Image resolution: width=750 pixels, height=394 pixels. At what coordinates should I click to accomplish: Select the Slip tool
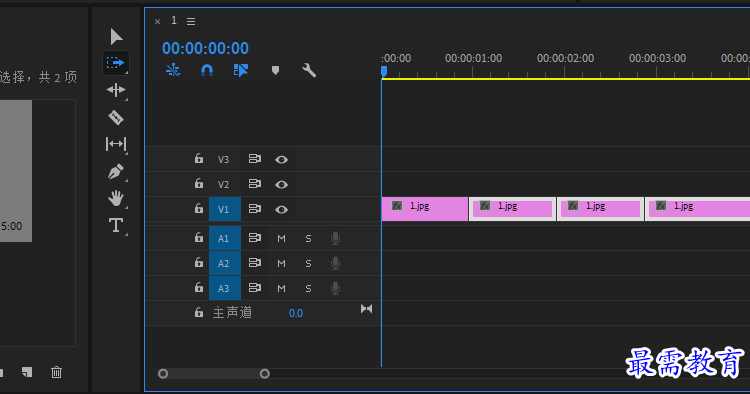click(116, 144)
